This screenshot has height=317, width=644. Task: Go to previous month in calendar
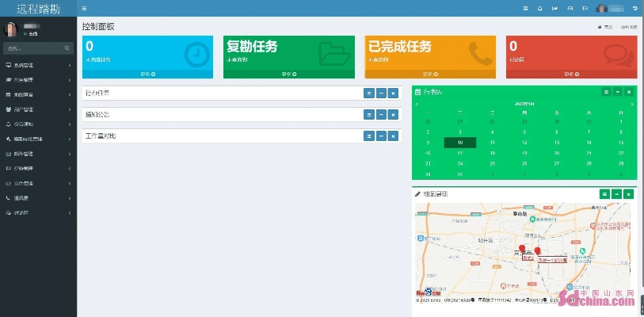pos(417,104)
